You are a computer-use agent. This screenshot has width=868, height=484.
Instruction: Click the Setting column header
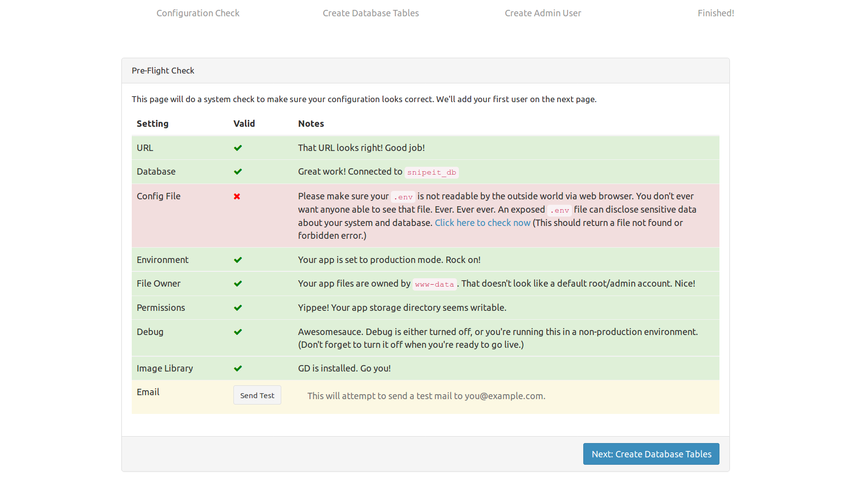[152, 124]
